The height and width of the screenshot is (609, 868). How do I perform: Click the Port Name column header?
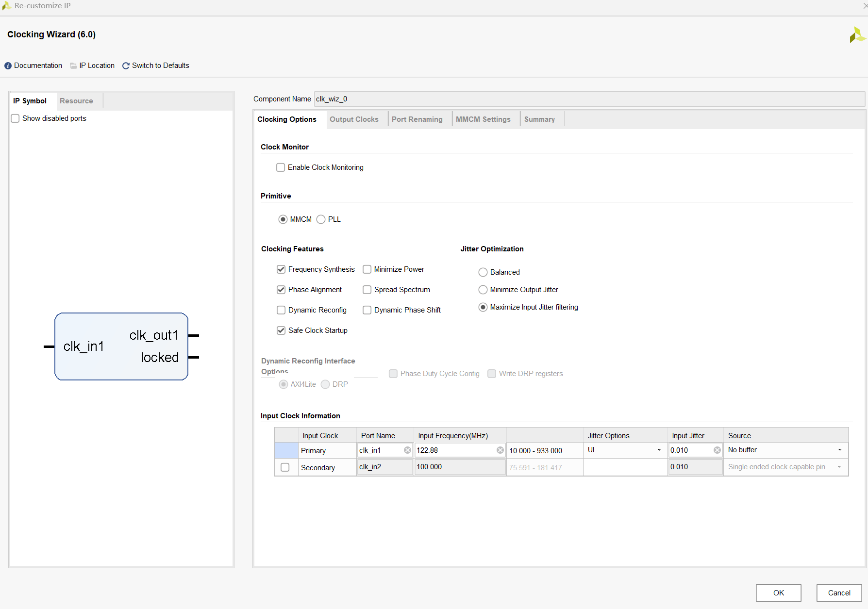[385, 435]
